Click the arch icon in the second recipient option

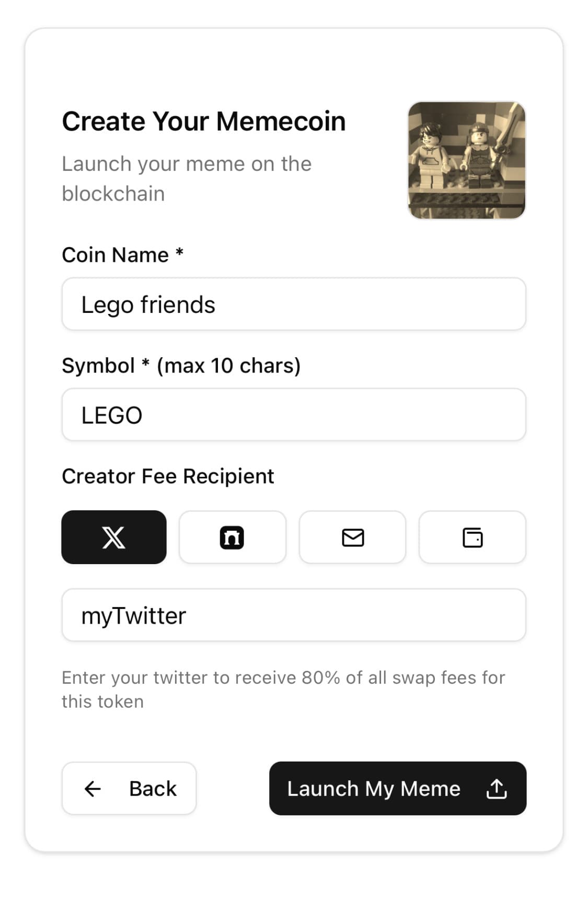pyautogui.click(x=233, y=537)
